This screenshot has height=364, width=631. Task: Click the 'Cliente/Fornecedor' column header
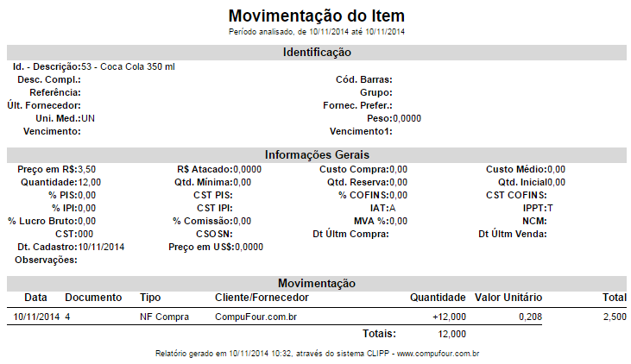coord(262,298)
